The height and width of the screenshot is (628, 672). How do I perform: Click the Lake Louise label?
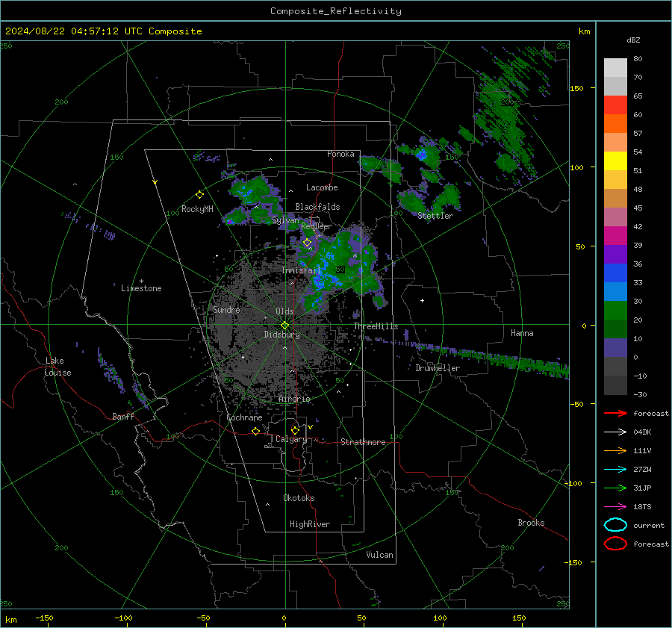(x=57, y=367)
